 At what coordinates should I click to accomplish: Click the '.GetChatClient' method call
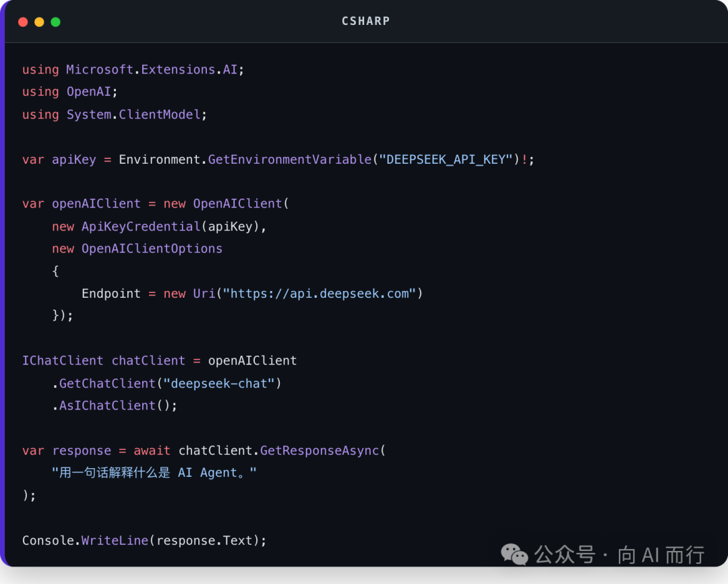[104, 384]
